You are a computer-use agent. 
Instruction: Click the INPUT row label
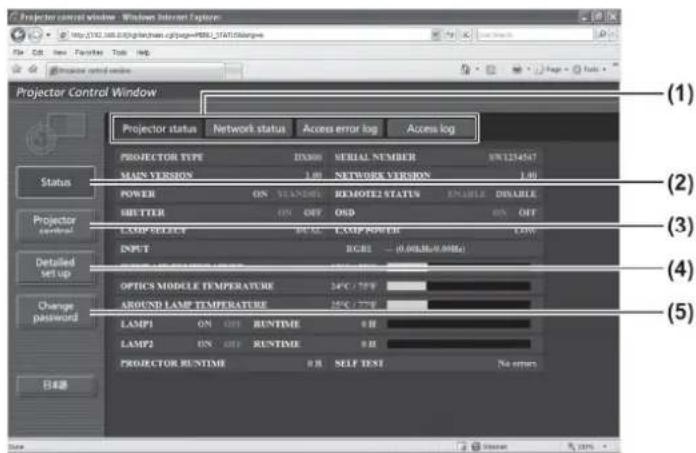[135, 249]
